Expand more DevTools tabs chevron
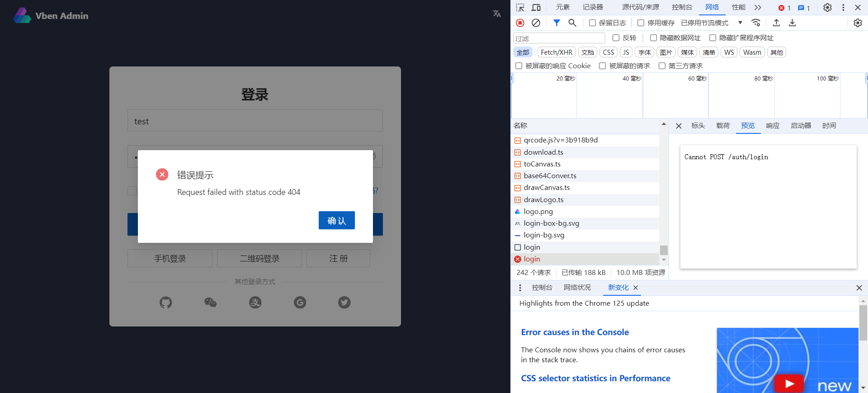The height and width of the screenshot is (393, 868). (758, 7)
